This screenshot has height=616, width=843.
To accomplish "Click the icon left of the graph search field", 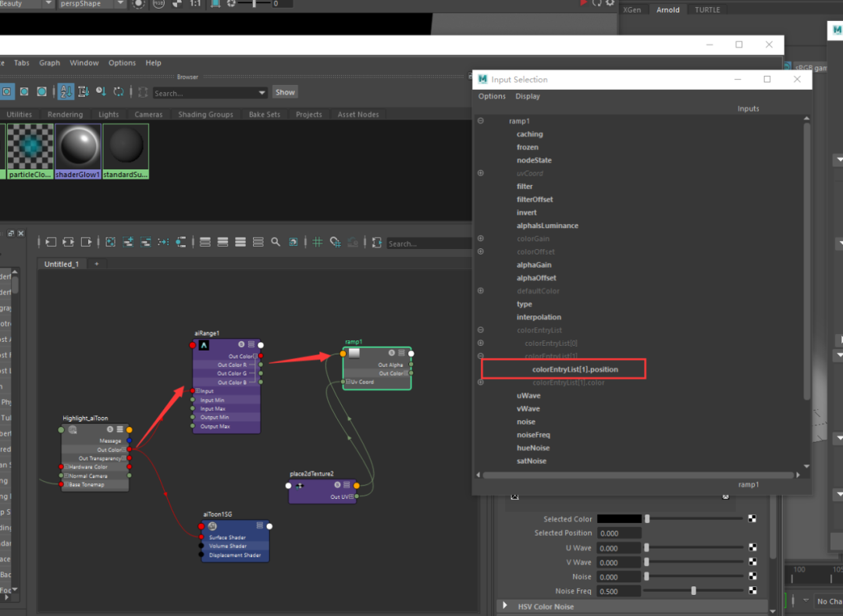I will coord(377,243).
